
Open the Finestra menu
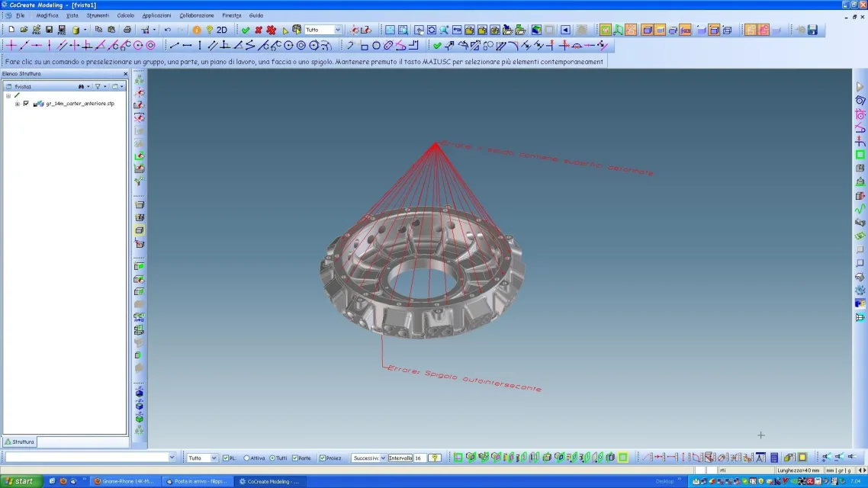click(x=231, y=15)
